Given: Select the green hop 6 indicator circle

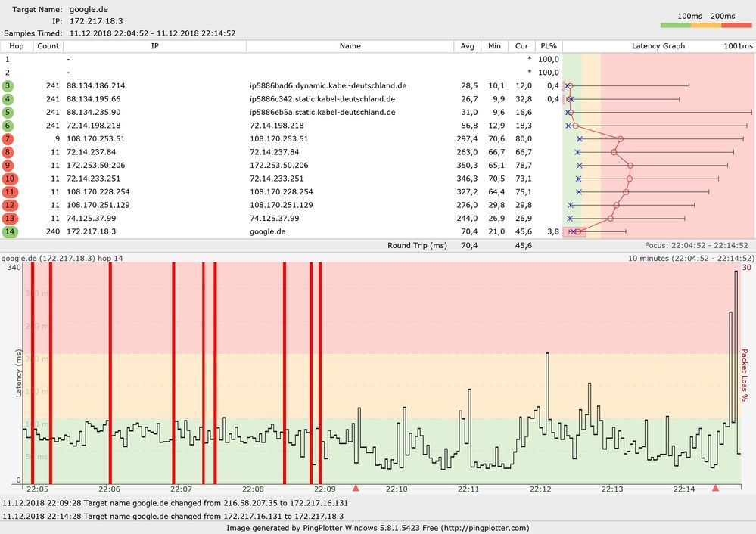Looking at the screenshot, I should [x=7, y=126].
